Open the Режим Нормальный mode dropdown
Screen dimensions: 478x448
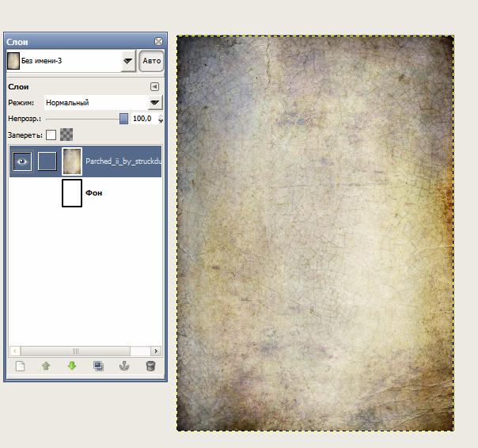coord(104,103)
